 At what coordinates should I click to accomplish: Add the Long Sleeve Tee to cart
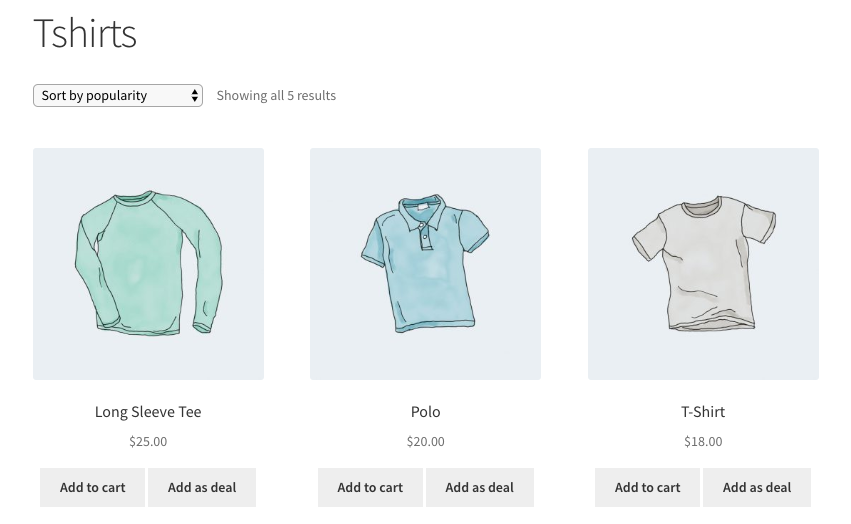click(x=92, y=488)
